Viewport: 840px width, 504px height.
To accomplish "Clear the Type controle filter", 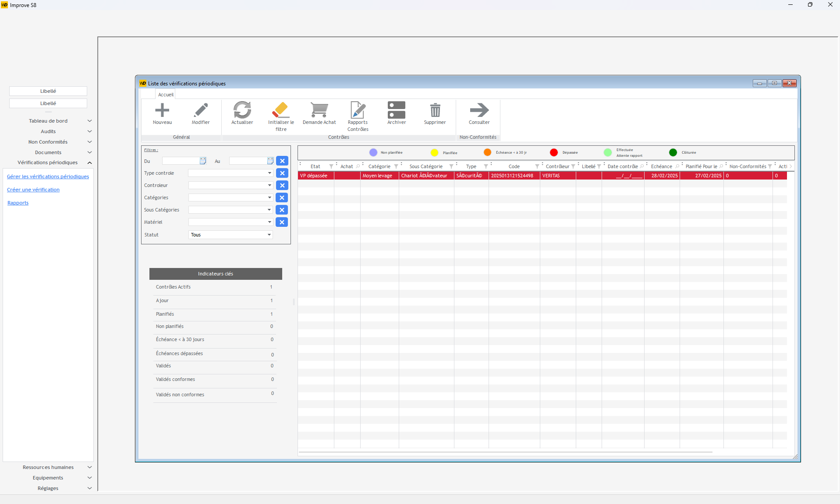I will click(282, 173).
